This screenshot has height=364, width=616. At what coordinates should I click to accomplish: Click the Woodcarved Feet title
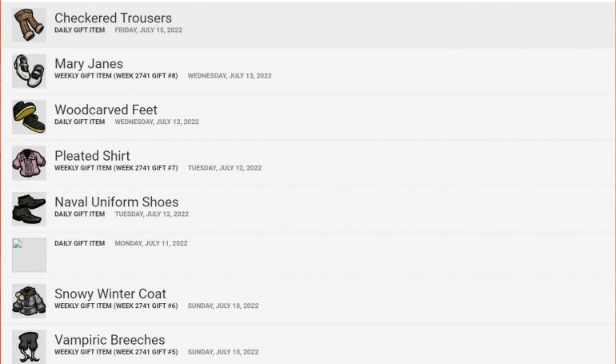point(106,110)
